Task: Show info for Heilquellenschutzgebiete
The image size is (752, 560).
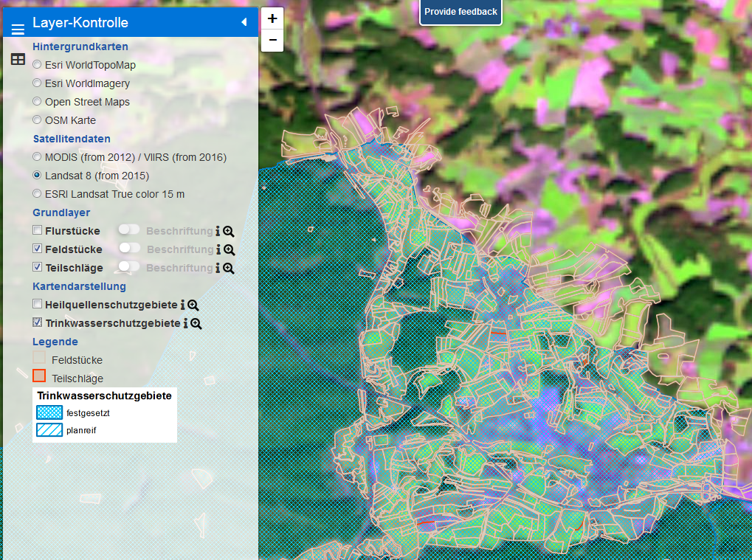Action: [183, 305]
